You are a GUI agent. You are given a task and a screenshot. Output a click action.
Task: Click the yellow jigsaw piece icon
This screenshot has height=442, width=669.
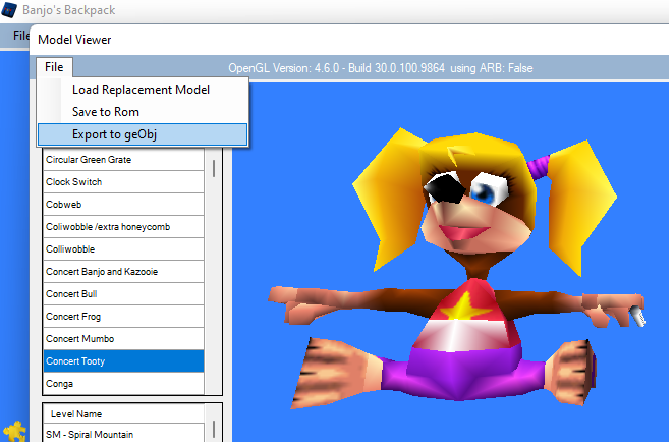pyautogui.click(x=15, y=431)
